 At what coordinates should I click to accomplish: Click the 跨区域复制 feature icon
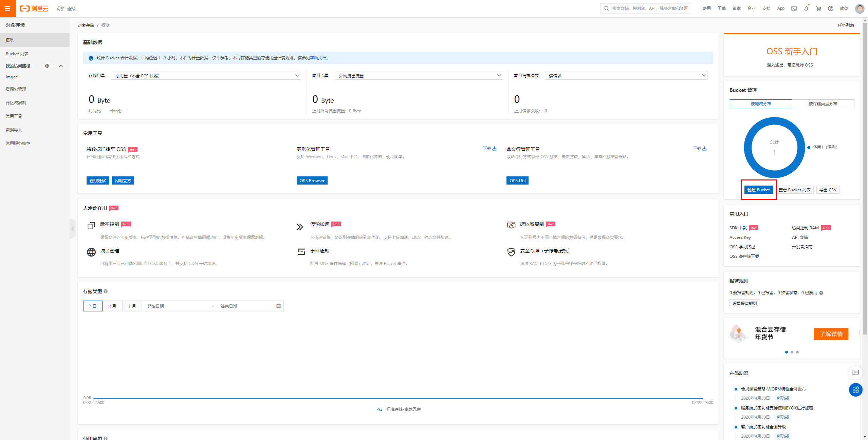pyautogui.click(x=511, y=225)
